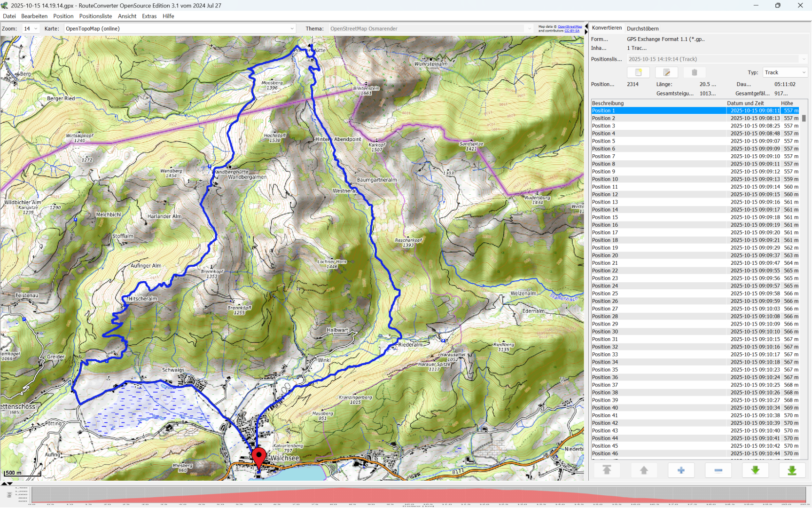Open the Positionsliste menu
The width and height of the screenshot is (812, 508).
pyautogui.click(x=95, y=16)
